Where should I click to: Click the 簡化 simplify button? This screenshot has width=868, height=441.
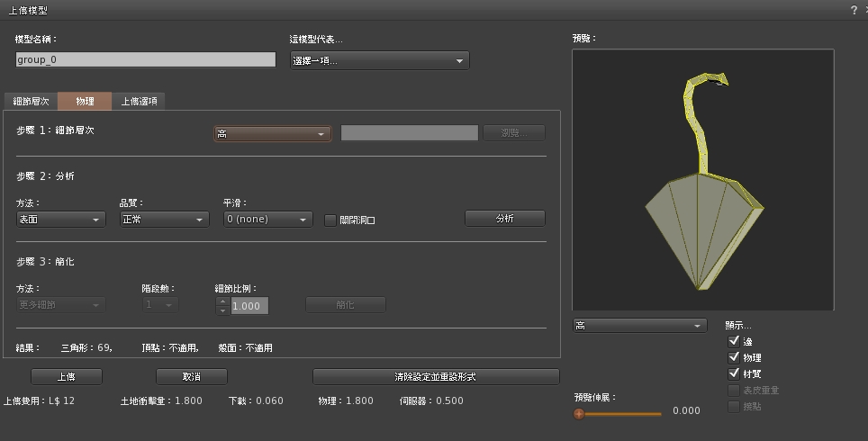pos(346,305)
